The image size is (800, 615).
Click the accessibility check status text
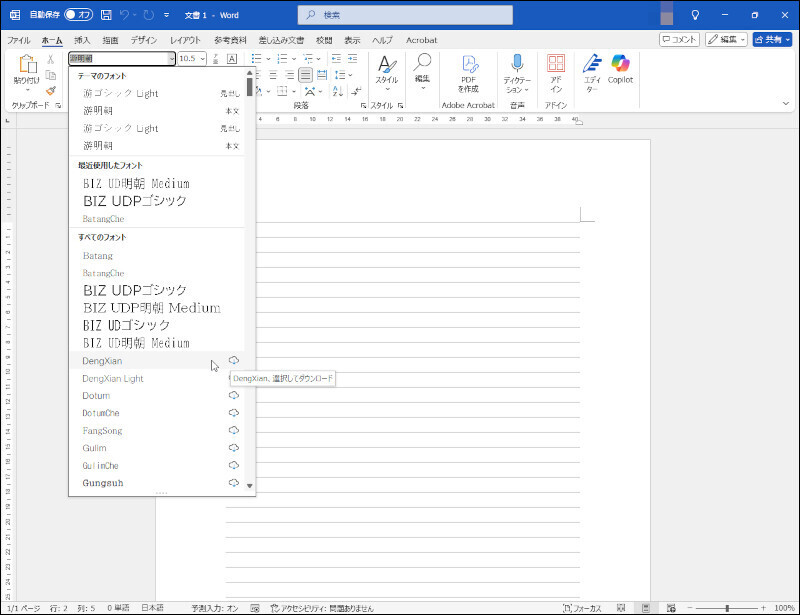(x=322, y=608)
